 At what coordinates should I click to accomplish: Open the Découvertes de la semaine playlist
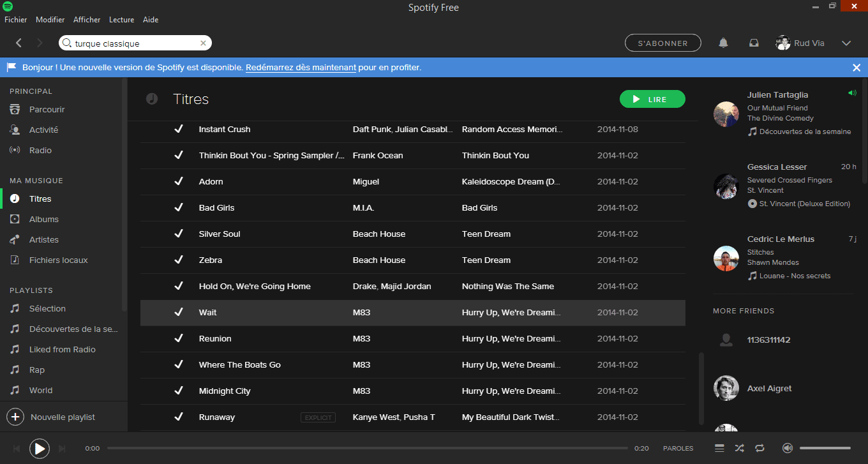[x=73, y=329]
